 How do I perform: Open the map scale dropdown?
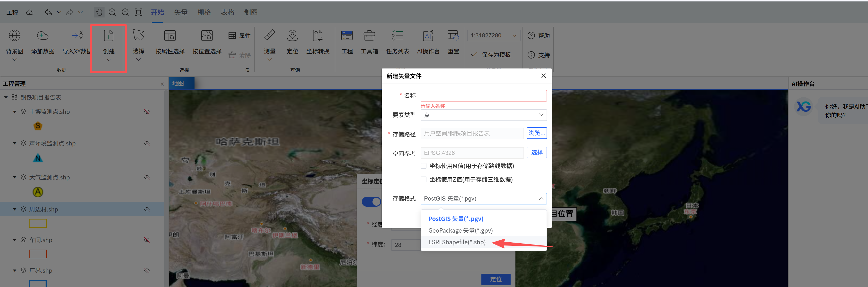[493, 35]
